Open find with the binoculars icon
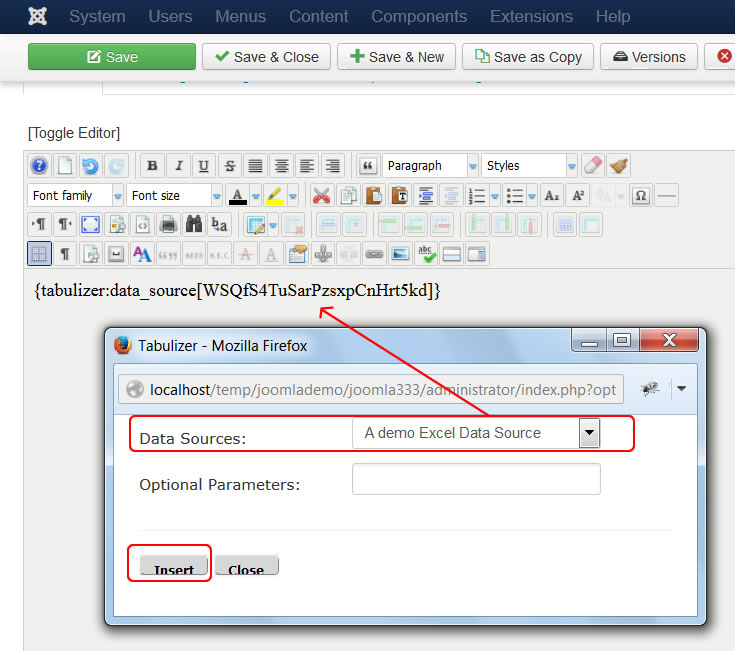The height and width of the screenshot is (651, 735). (194, 224)
